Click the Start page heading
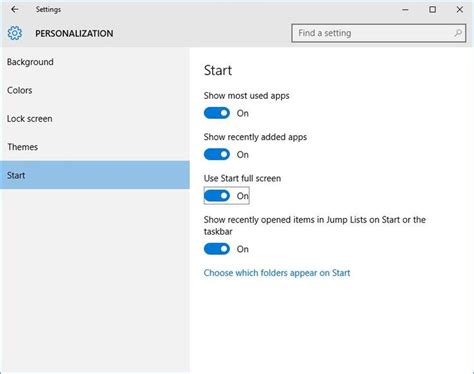 218,70
